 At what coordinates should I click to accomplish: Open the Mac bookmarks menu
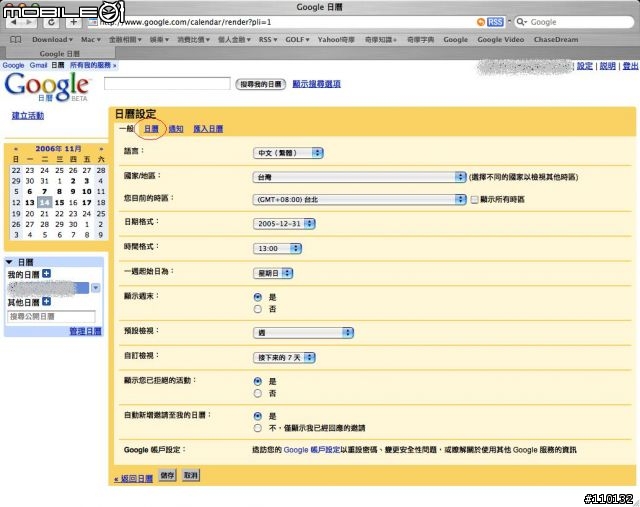click(x=91, y=40)
